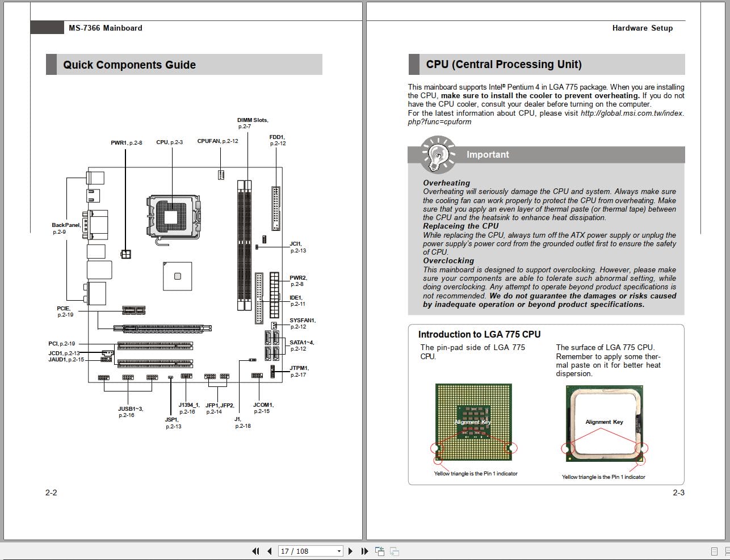Click the next view icon on the toolbar
This screenshot has height=560, width=730.
tap(394, 551)
